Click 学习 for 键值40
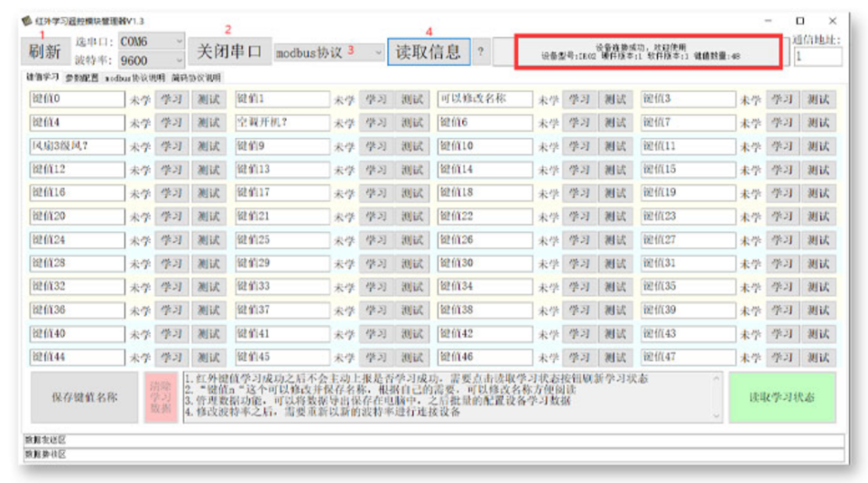 pyautogui.click(x=171, y=334)
